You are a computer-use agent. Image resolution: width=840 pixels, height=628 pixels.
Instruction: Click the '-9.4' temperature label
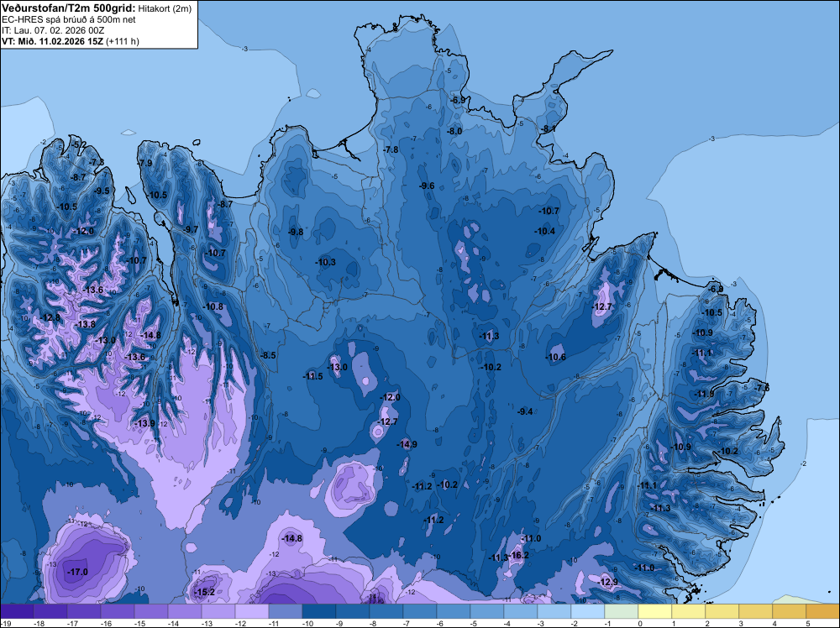pyautogui.click(x=525, y=411)
